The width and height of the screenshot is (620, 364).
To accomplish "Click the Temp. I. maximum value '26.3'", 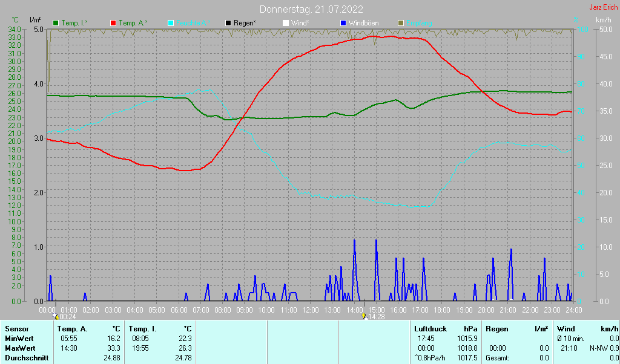I will click(185, 349).
